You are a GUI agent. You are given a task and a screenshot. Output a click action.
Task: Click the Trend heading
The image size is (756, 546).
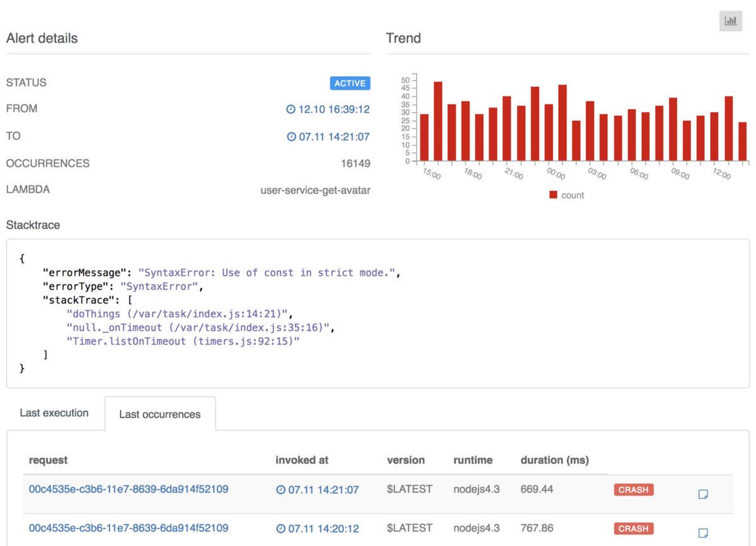point(403,38)
